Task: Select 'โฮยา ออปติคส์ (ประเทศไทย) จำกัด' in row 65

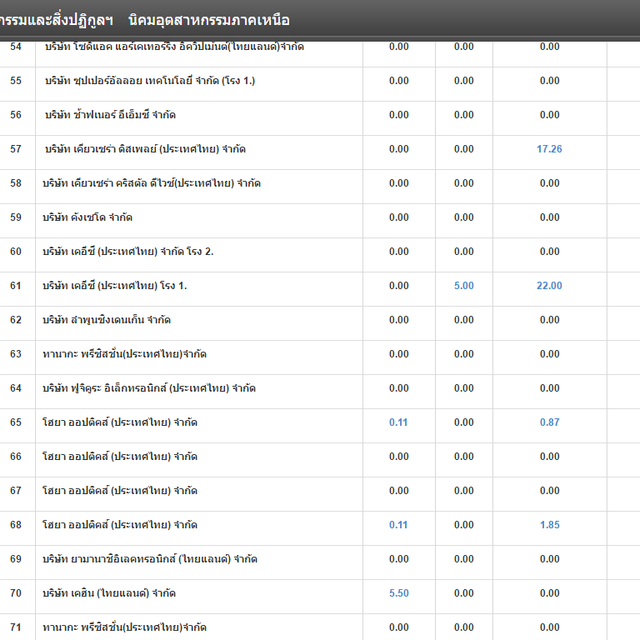Action: point(120,422)
